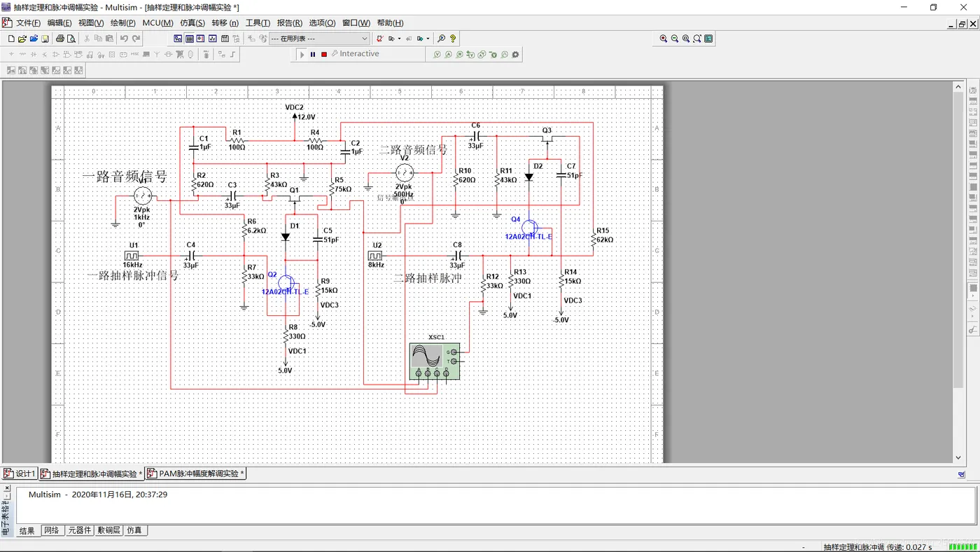980x552 pixels.
Task: Open Interactive analysis settings
Action: (356, 54)
